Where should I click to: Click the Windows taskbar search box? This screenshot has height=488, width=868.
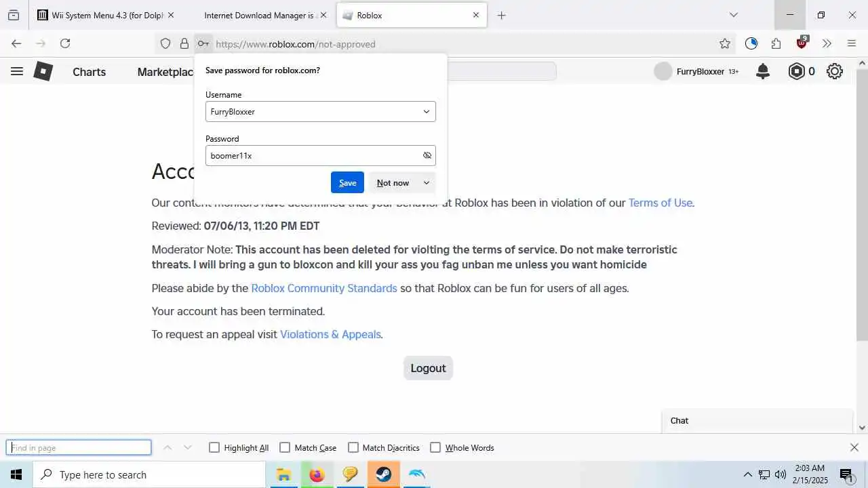click(x=149, y=474)
